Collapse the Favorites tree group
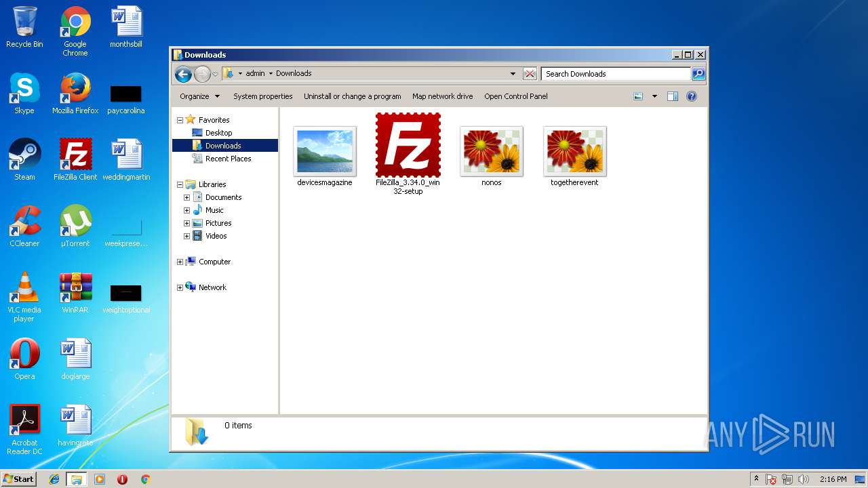Viewport: 868px width, 488px height. click(180, 120)
